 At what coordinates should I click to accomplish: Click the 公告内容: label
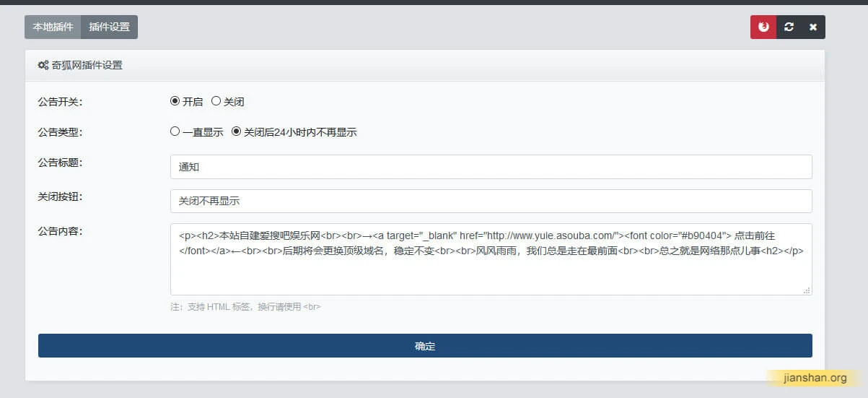[60, 231]
